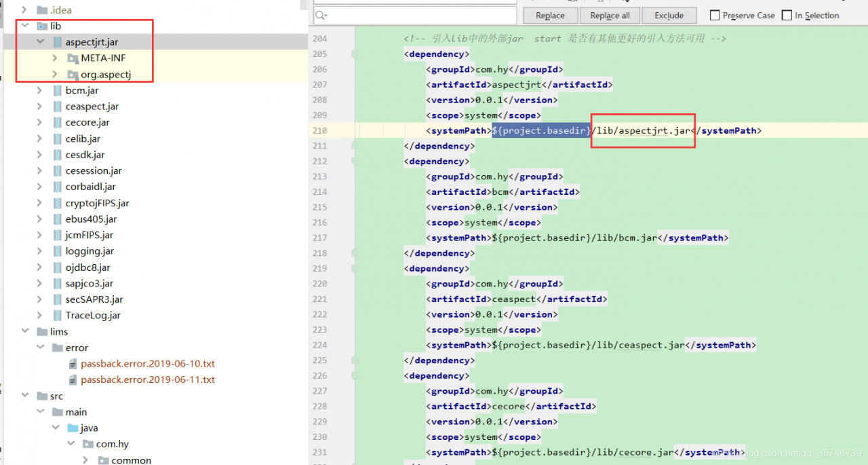Toggle the fold marker at line 205
This screenshot has width=868, height=465.
[x=354, y=54]
